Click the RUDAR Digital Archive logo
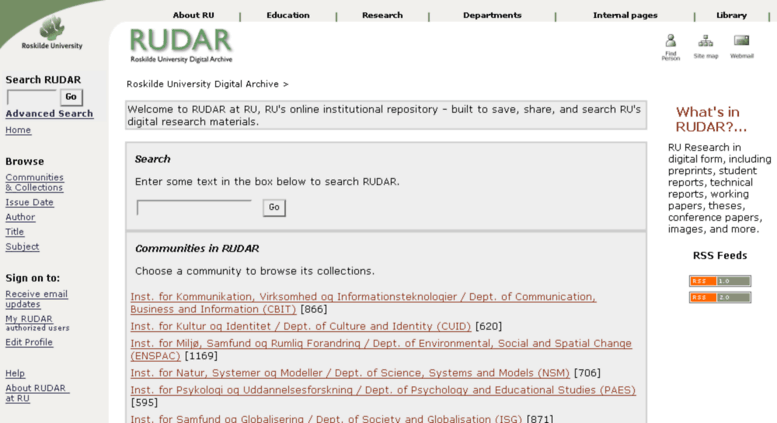The image size is (777, 423). pyautogui.click(x=181, y=46)
